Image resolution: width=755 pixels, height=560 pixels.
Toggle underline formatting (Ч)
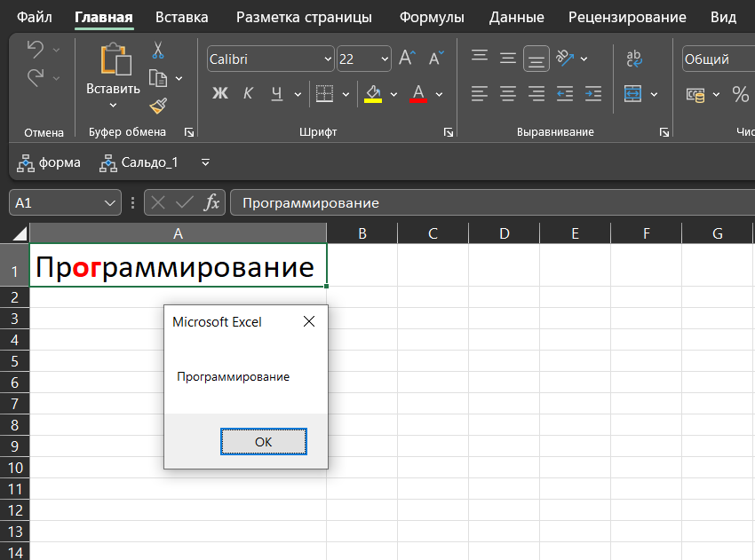[277, 93]
